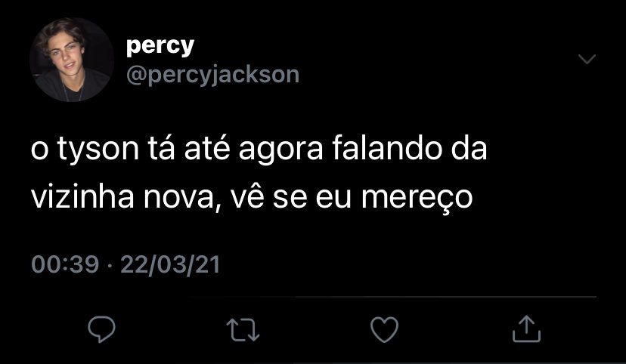
Task: Open the profile via the name percy
Action: (x=160, y=46)
